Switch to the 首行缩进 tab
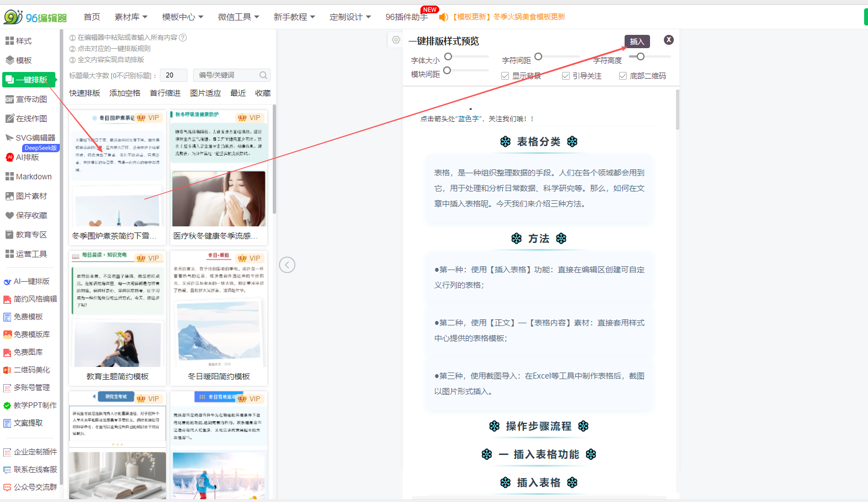The width and height of the screenshot is (868, 502). tap(165, 93)
